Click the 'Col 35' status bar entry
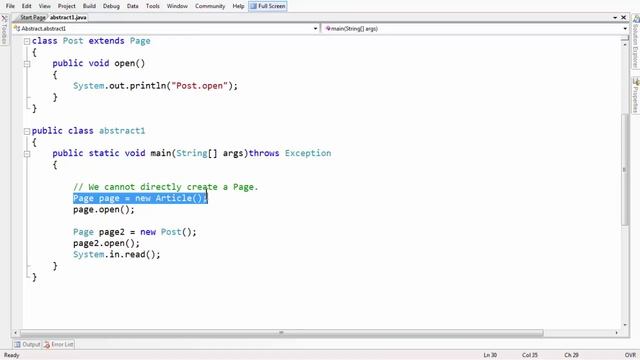Viewport: 640px width, 360px height. [530, 355]
